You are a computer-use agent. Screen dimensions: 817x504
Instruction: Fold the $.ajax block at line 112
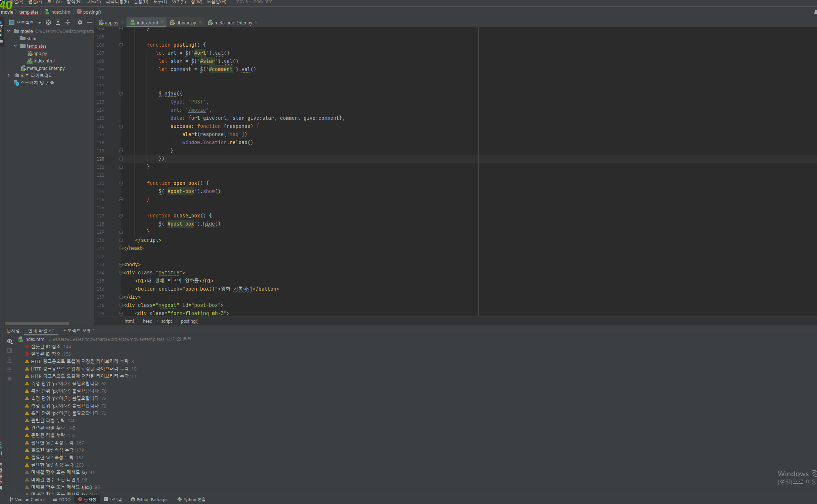[121, 94]
